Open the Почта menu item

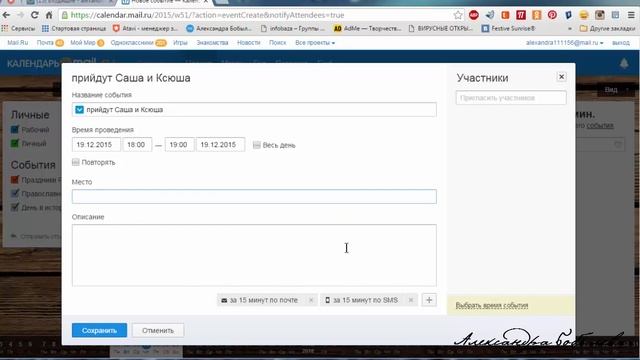coord(45,42)
